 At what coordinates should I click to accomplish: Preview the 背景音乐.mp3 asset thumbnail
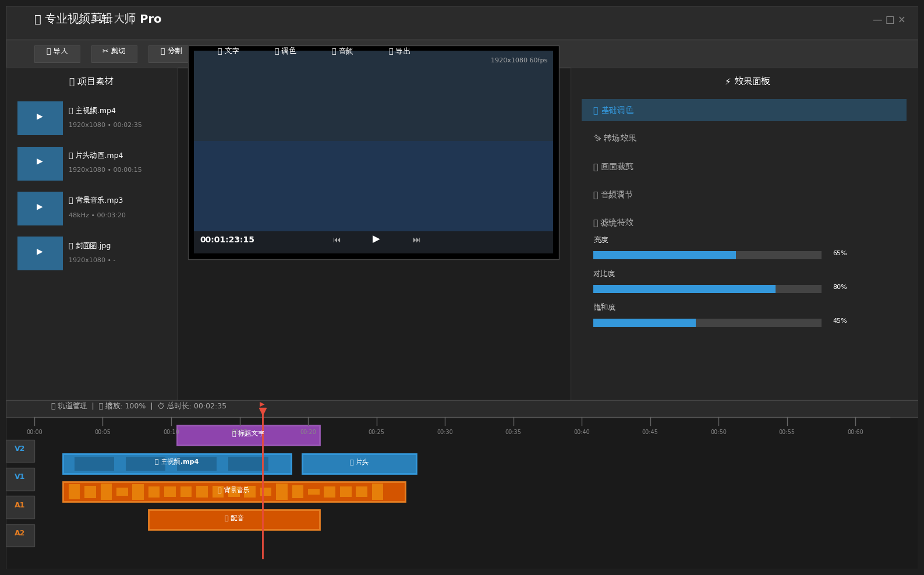tap(40, 208)
